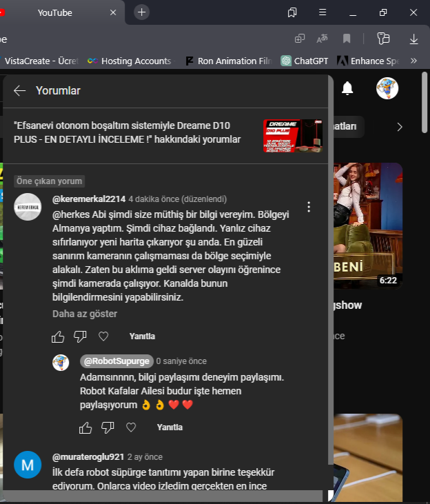Click the translate page icon
This screenshot has height=504, width=430.
click(x=322, y=39)
